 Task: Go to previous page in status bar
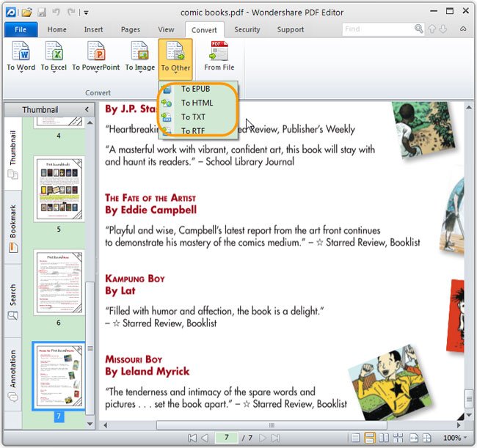205,438
